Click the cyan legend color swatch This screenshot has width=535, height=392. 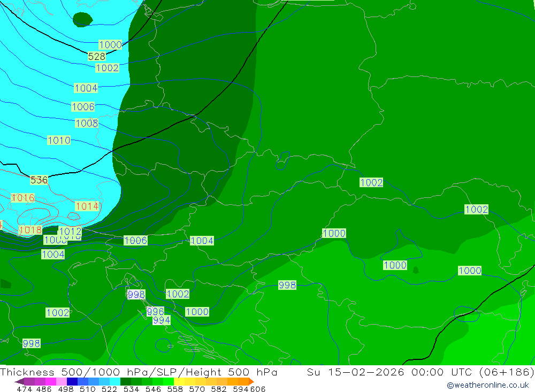[x=115, y=381]
